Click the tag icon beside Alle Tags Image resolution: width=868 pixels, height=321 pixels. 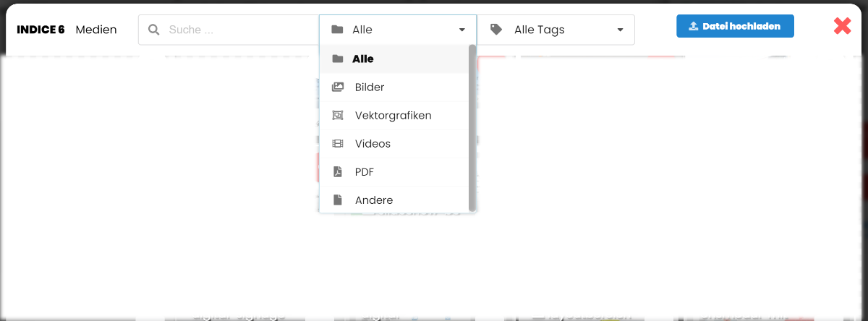(496, 30)
